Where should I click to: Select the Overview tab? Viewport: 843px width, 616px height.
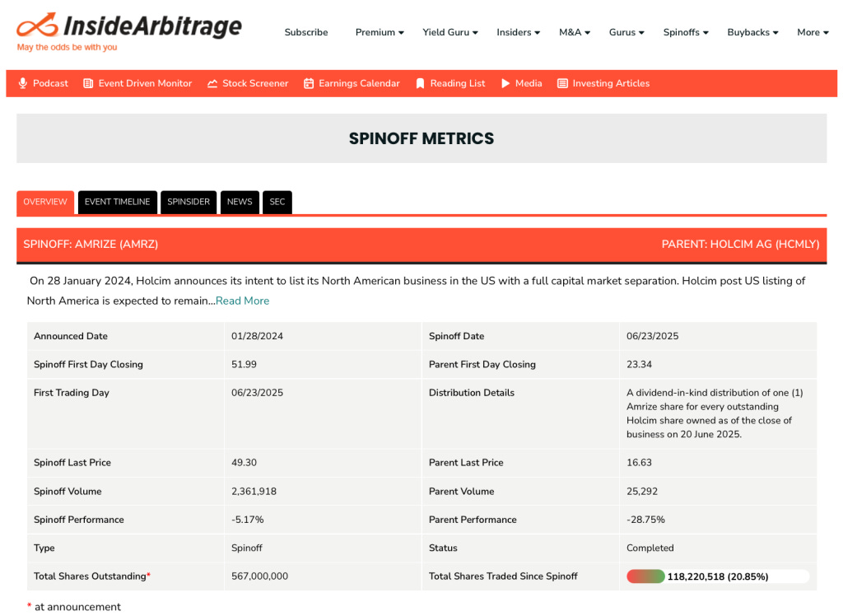(x=45, y=203)
